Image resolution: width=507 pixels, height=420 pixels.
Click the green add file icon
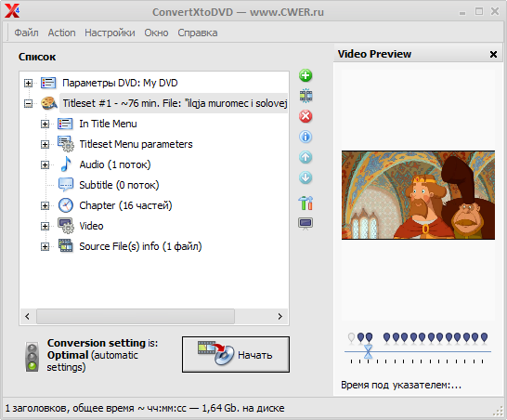click(305, 75)
